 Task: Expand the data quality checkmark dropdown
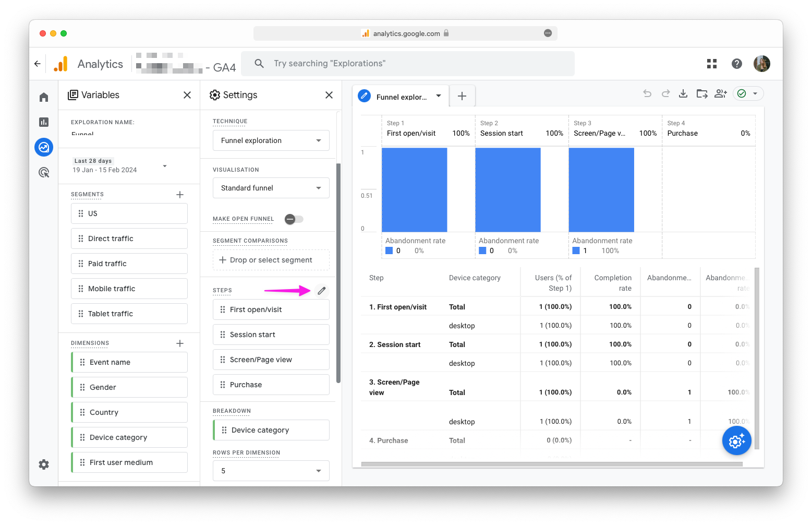[x=755, y=93]
